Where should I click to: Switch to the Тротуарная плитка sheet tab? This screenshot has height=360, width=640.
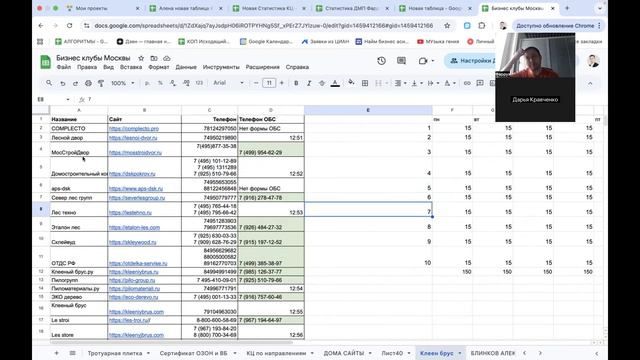[x=115, y=353]
